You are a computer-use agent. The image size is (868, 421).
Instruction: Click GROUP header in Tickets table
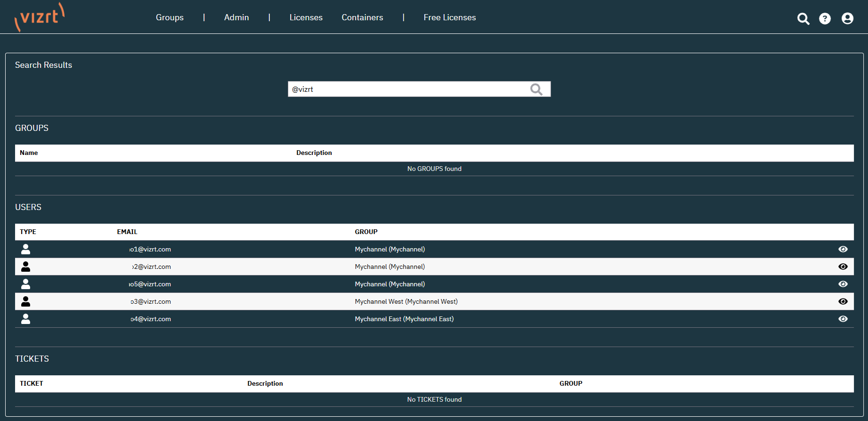pyautogui.click(x=571, y=383)
